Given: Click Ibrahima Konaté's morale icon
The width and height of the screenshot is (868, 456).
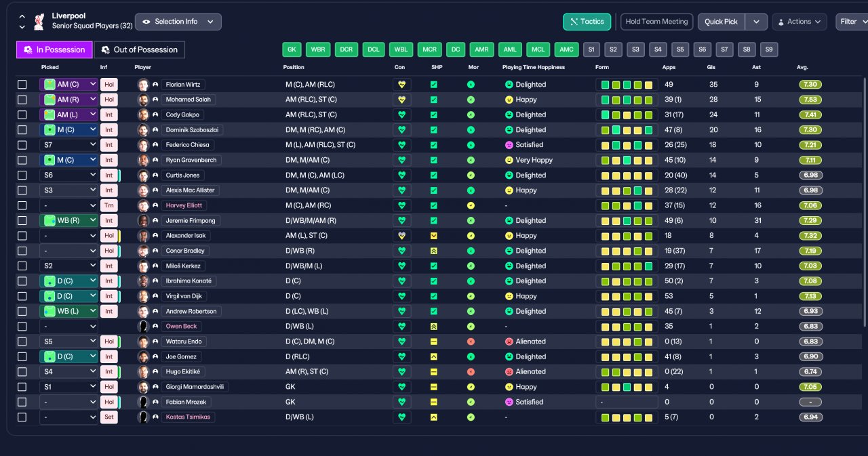Looking at the screenshot, I should [471, 281].
